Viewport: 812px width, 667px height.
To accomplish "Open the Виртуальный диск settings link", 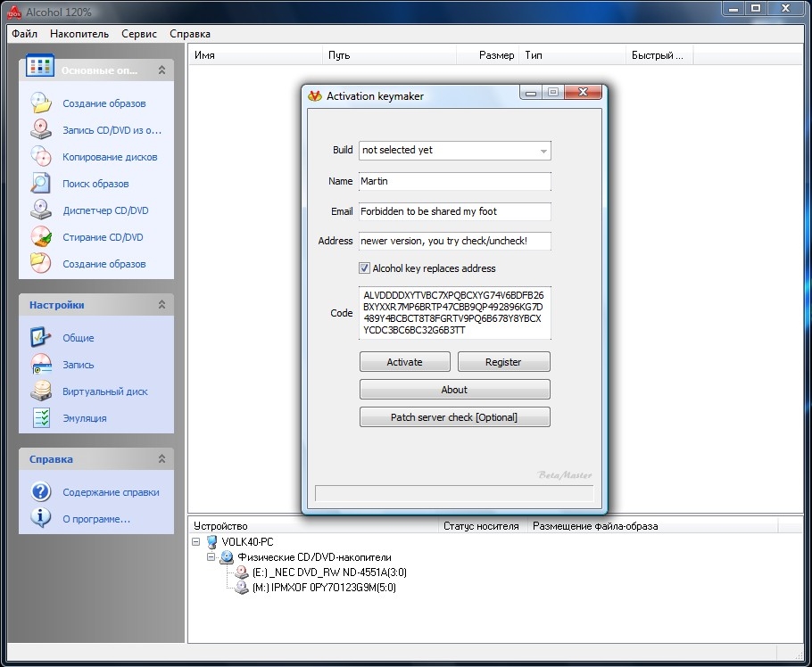I will [105, 391].
